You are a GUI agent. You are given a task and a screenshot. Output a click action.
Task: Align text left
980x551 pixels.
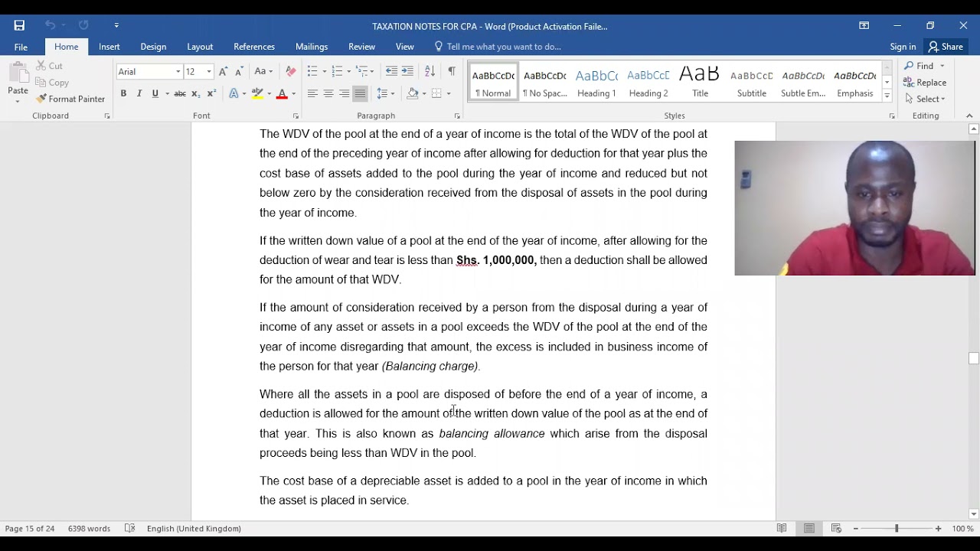[312, 93]
